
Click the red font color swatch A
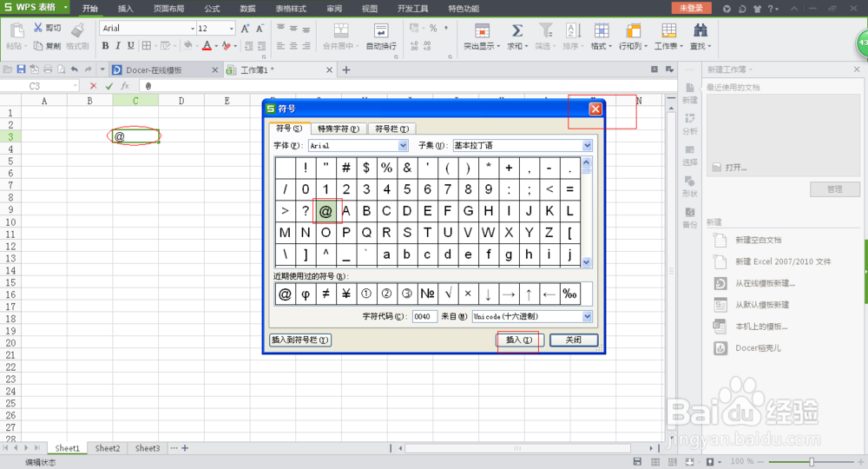click(x=207, y=45)
